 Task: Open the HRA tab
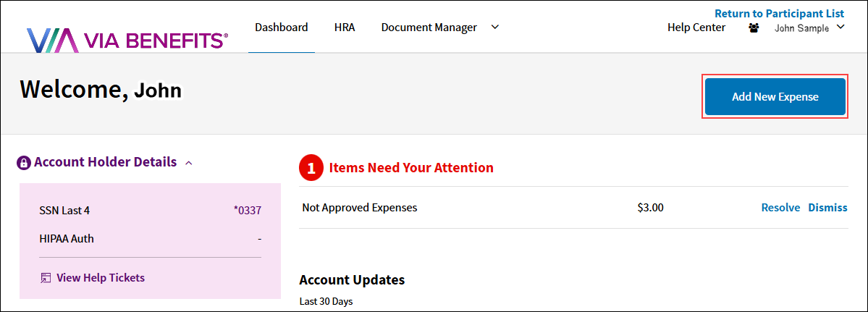[x=345, y=27]
